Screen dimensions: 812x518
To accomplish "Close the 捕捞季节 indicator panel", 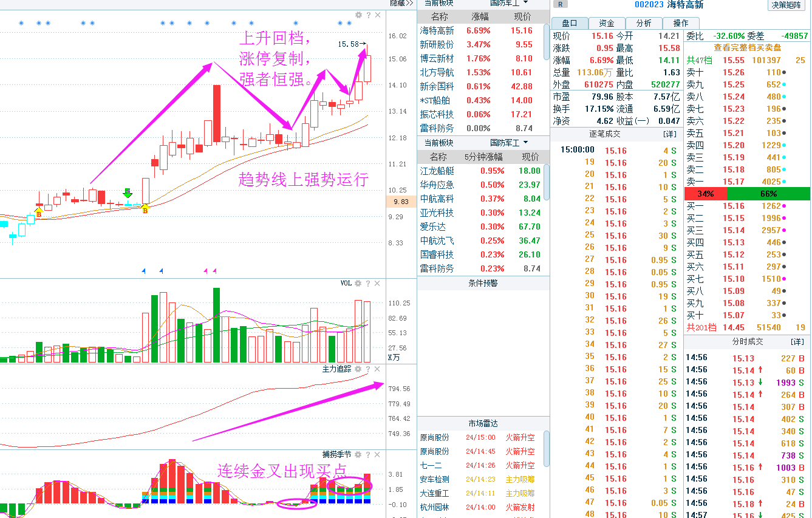I will pos(377,454).
